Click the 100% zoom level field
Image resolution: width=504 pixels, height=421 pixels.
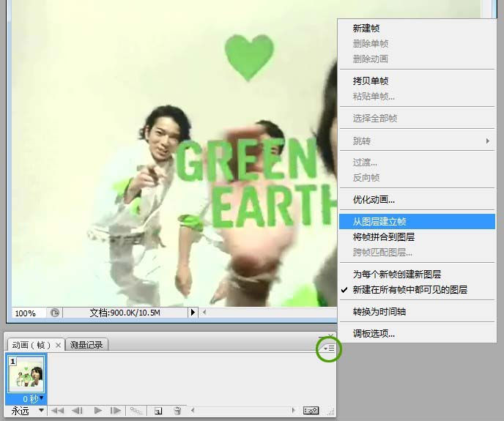29,313
